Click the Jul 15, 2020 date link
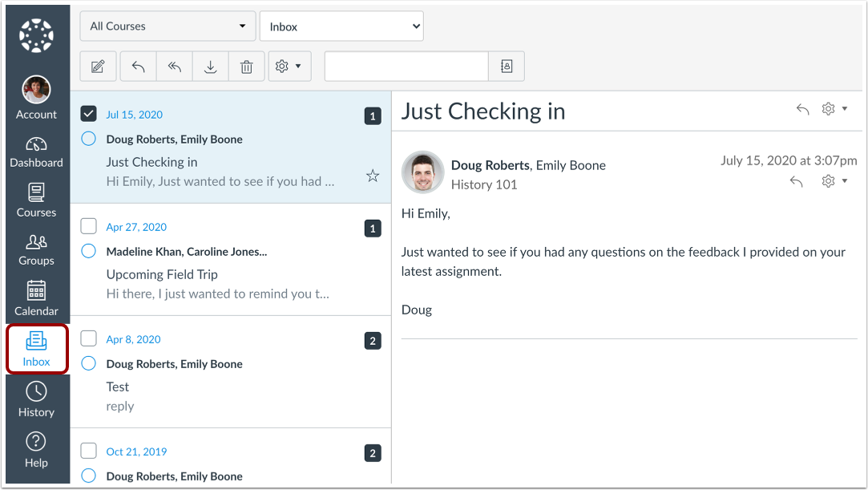This screenshot has height=490, width=868. [x=135, y=115]
